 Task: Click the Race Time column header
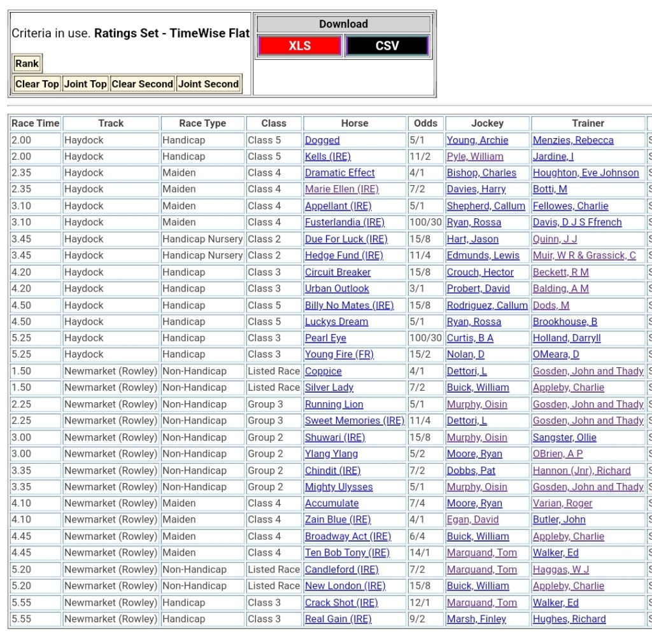pyautogui.click(x=36, y=123)
